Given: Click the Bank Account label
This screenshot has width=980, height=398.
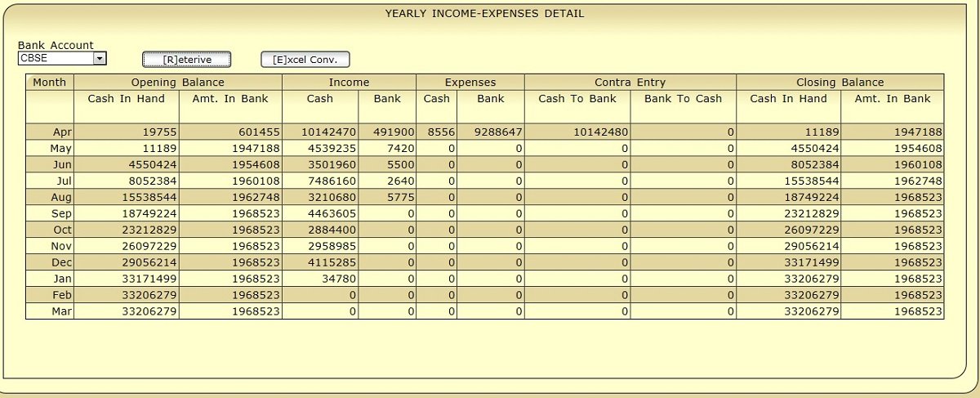Looking at the screenshot, I should pos(56,46).
